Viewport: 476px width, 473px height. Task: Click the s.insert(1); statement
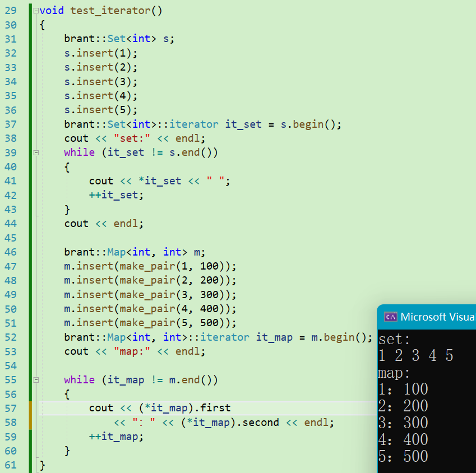tap(101, 53)
